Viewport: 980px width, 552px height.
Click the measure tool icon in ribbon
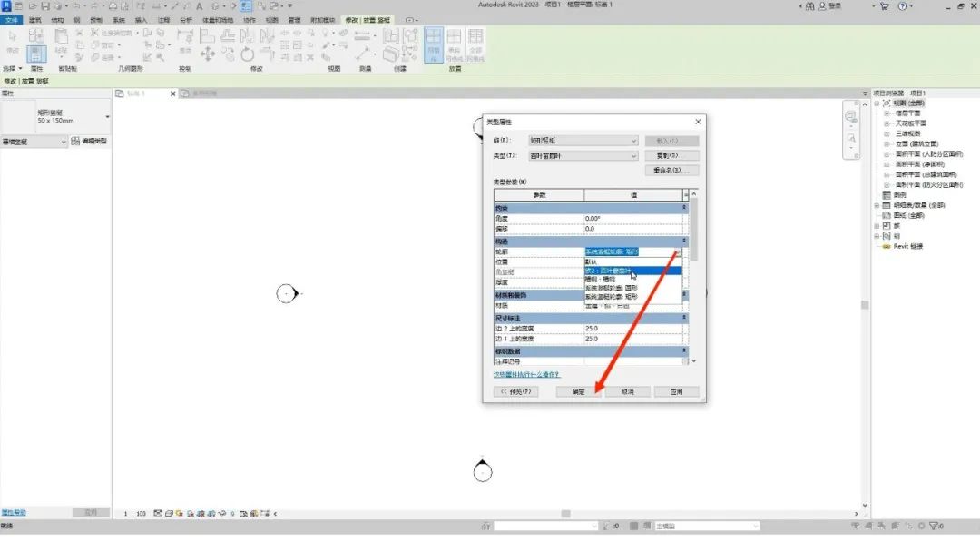[362, 36]
